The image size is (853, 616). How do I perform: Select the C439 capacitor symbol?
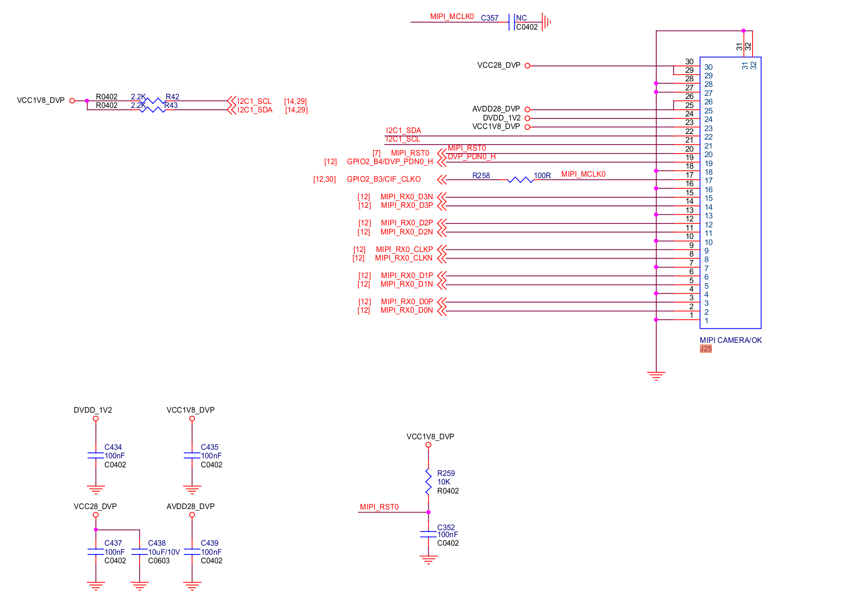pos(192,552)
